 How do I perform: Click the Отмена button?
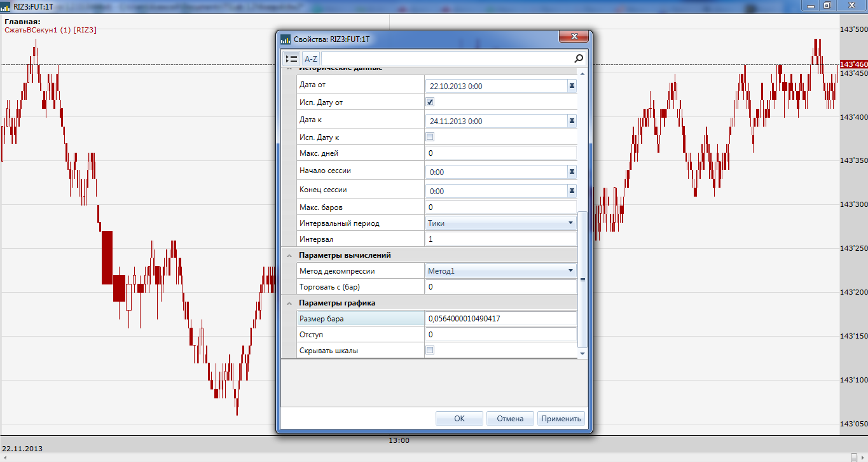coord(510,418)
